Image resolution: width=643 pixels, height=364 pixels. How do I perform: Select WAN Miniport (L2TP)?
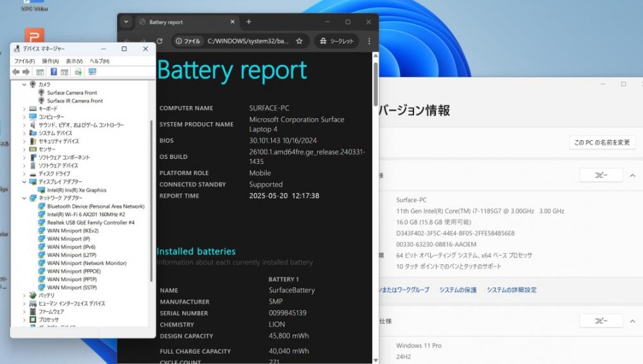71,255
